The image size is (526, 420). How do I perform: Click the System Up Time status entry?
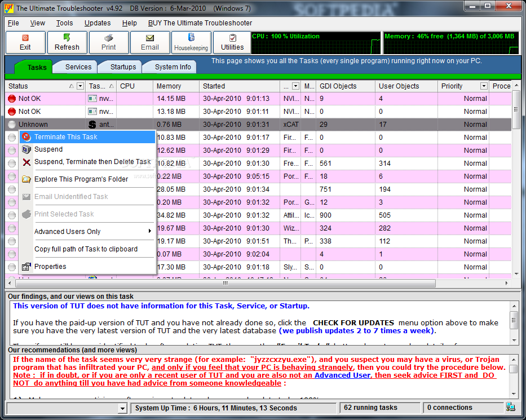point(233,408)
